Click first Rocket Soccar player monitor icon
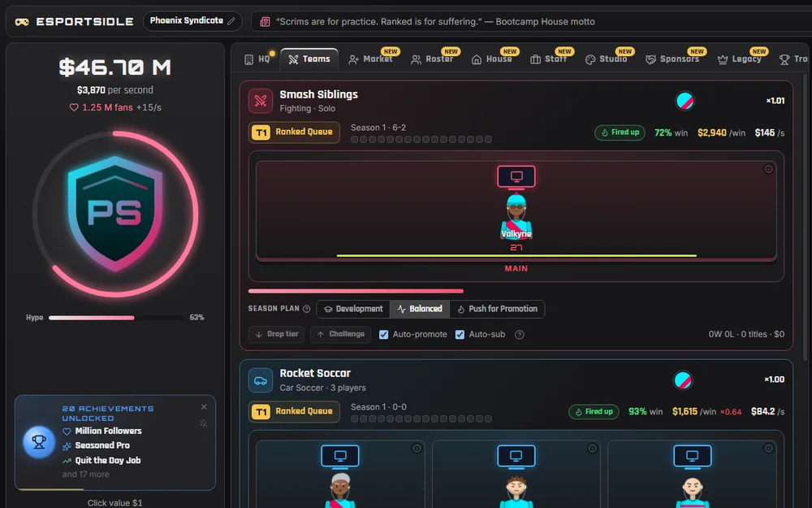 click(340, 456)
